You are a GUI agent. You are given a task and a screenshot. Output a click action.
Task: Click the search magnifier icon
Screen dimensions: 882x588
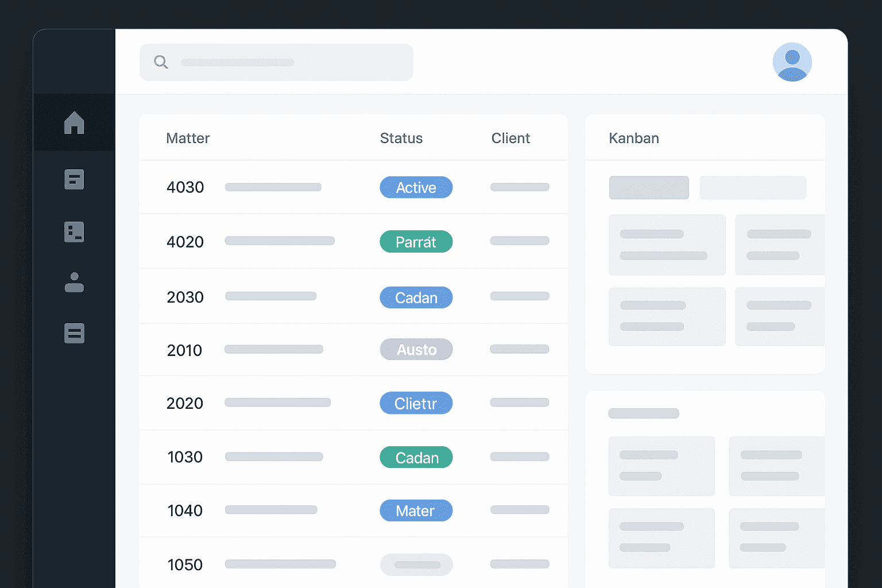pyautogui.click(x=161, y=62)
